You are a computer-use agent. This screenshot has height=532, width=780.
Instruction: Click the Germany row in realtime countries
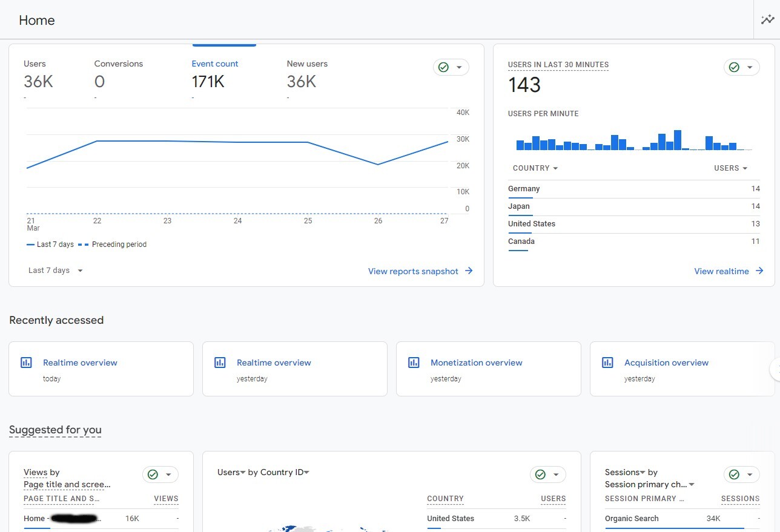click(634, 189)
